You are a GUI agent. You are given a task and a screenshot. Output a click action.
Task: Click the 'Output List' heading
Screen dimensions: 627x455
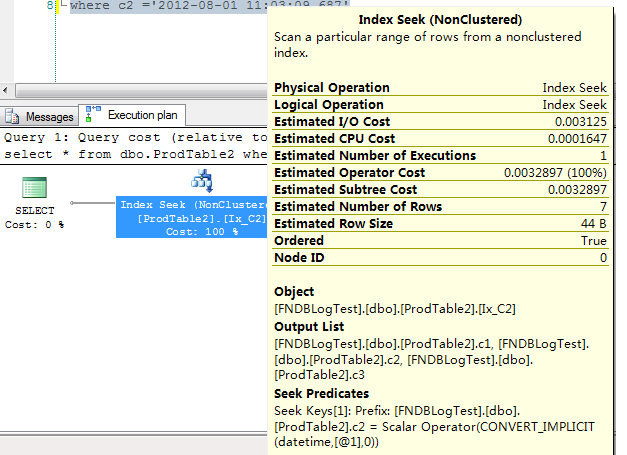[309, 327]
